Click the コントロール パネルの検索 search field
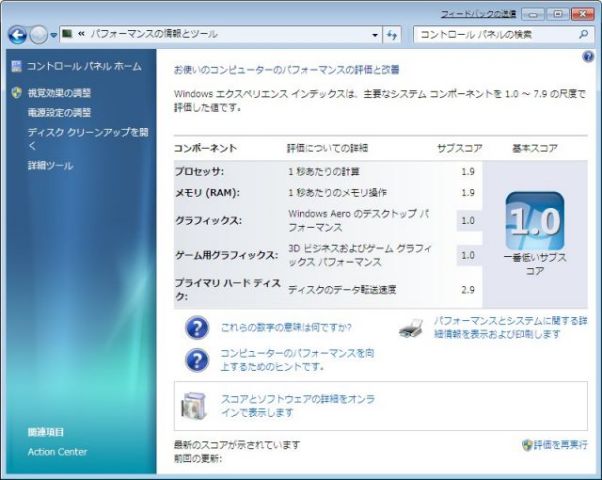Screen dimensions: 602x480 point(495,34)
